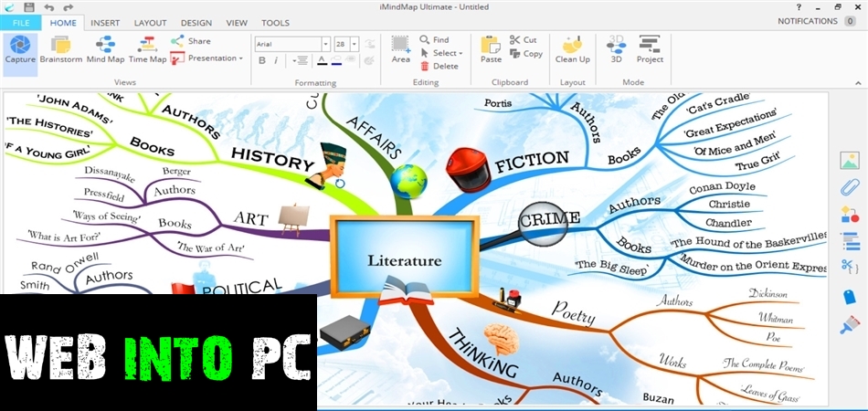Viewport: 868px width, 411px height.
Task: Switch to Project mode
Action: [x=650, y=49]
